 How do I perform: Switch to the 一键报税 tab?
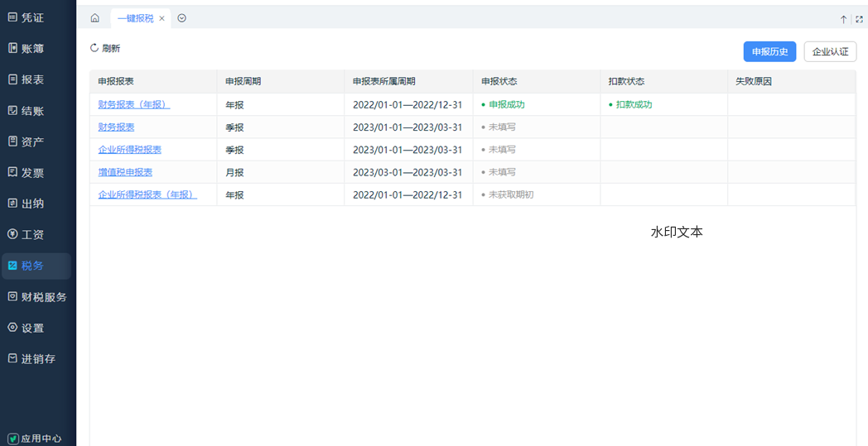coord(134,18)
